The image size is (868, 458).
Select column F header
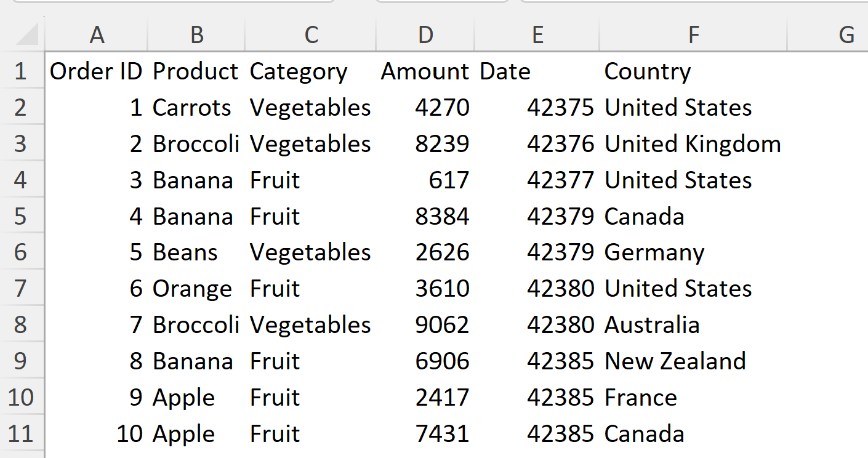(x=693, y=35)
